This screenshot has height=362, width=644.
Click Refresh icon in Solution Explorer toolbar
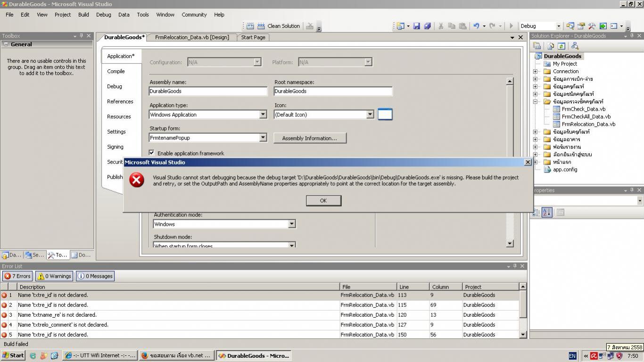coord(561,46)
